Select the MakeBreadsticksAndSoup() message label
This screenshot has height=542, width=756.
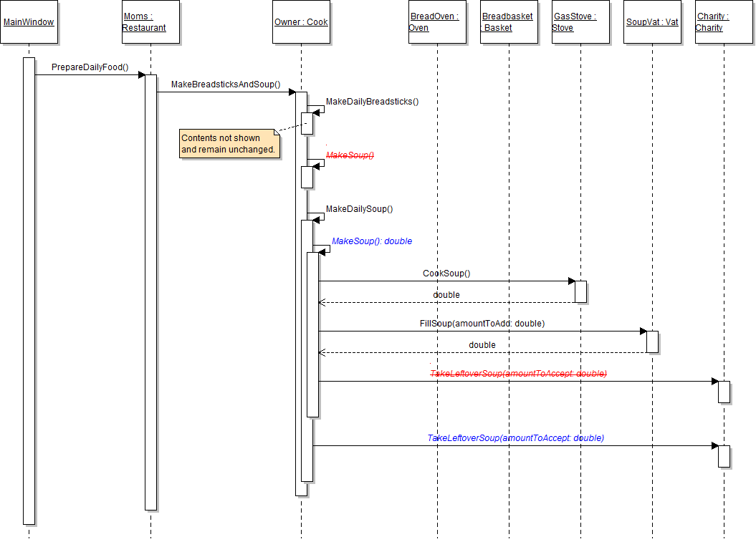[x=226, y=84]
